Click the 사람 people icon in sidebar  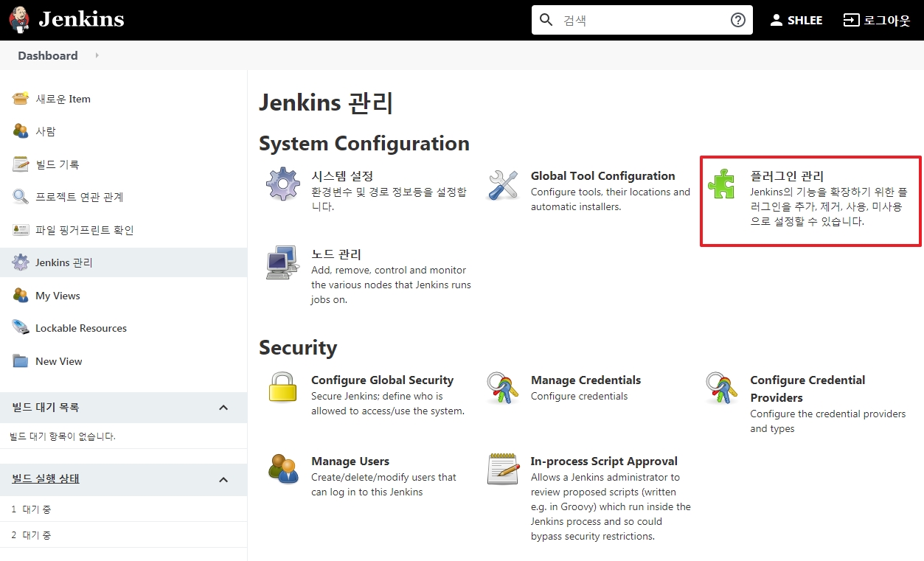21,131
